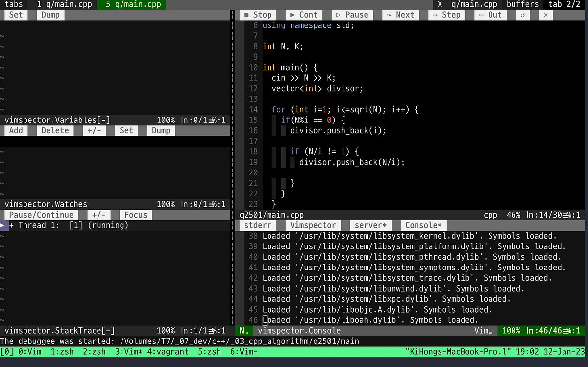The image size is (588, 367).
Task: Pause the running program
Action: (x=352, y=15)
